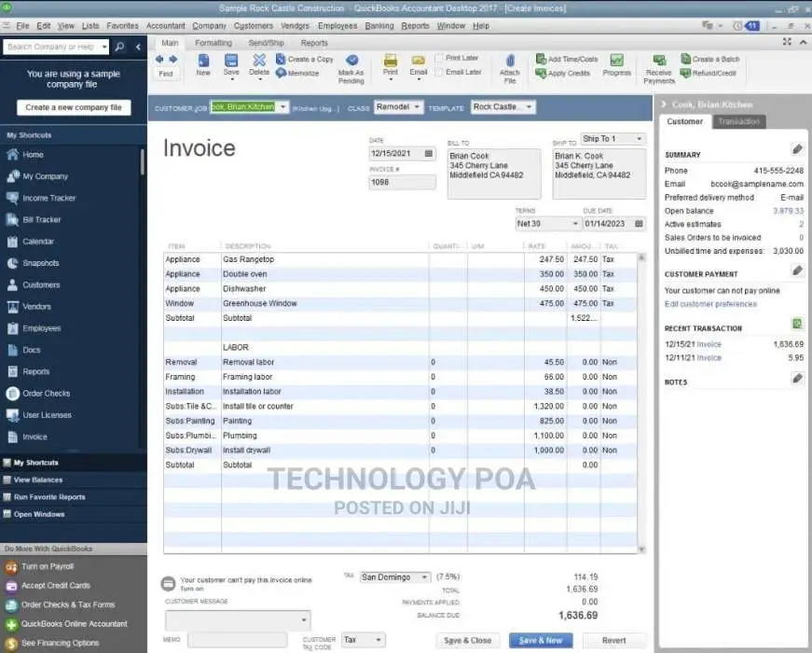Open the Reports menu in menu bar
Screen dimensions: 812x653
415,26
